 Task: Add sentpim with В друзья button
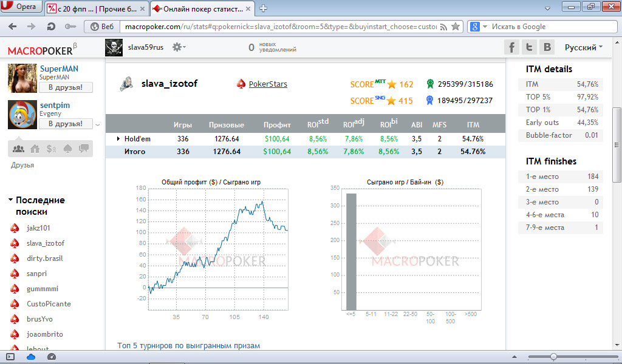coord(66,124)
